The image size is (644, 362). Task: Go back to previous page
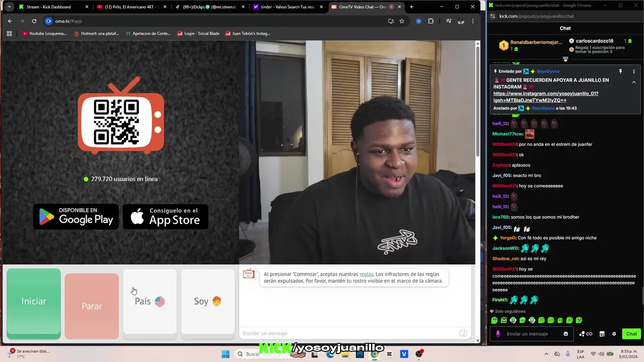click(x=10, y=21)
